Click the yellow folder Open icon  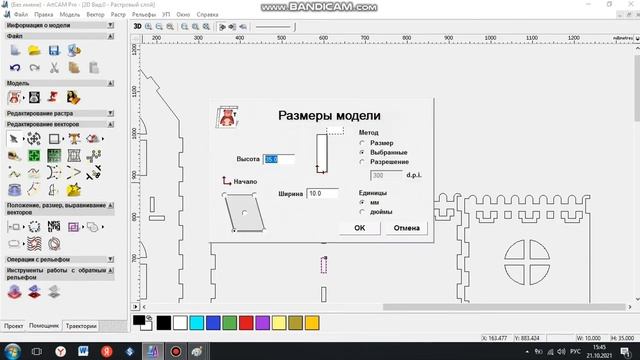click(34, 51)
